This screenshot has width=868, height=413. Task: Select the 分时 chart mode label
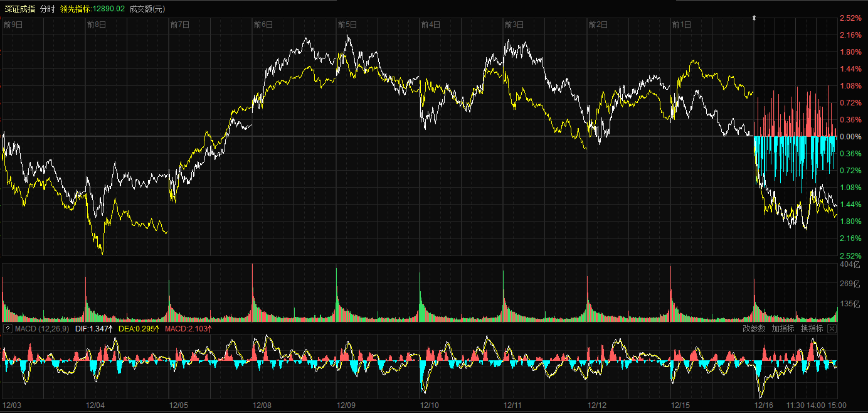[47, 9]
